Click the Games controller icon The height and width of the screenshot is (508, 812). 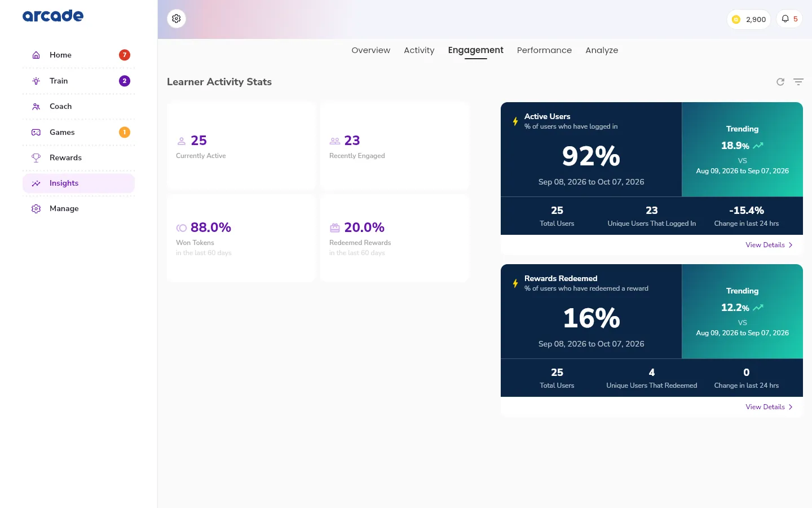click(x=36, y=132)
